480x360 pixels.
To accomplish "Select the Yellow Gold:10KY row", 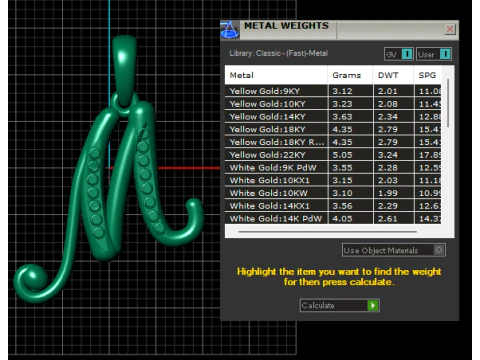I will pyautogui.click(x=333, y=104).
